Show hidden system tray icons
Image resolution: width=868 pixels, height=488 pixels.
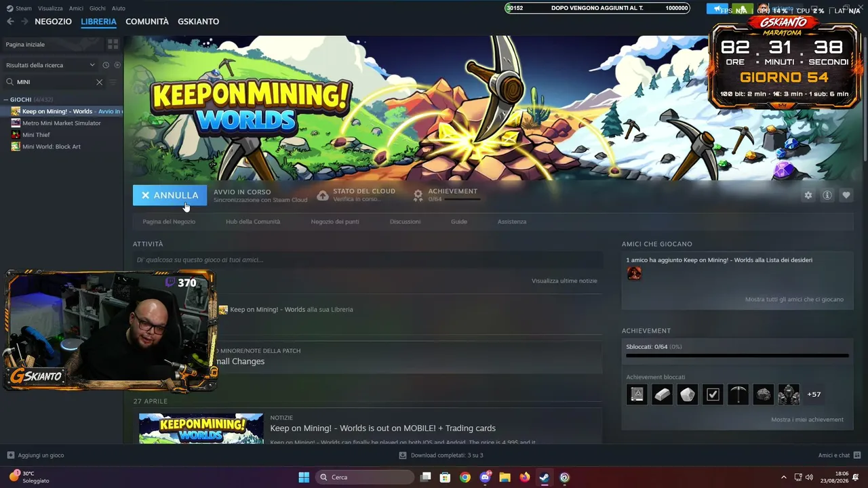coord(784,477)
